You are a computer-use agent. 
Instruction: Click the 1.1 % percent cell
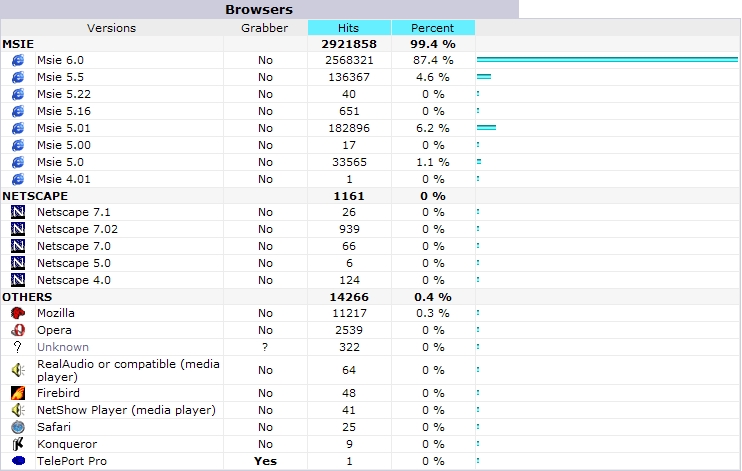coord(433,162)
